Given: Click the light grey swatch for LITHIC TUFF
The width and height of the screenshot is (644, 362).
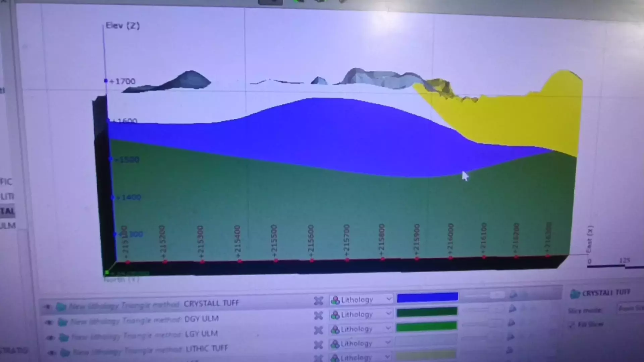Looking at the screenshot, I should [x=426, y=341].
